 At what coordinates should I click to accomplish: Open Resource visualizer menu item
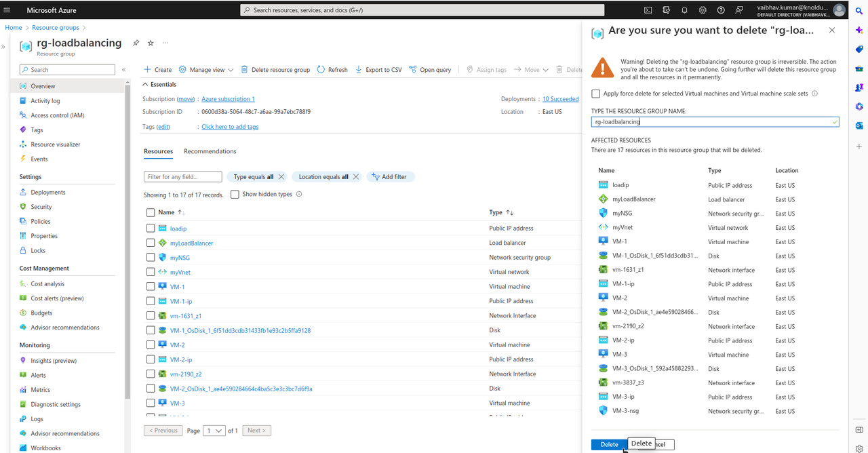56,144
